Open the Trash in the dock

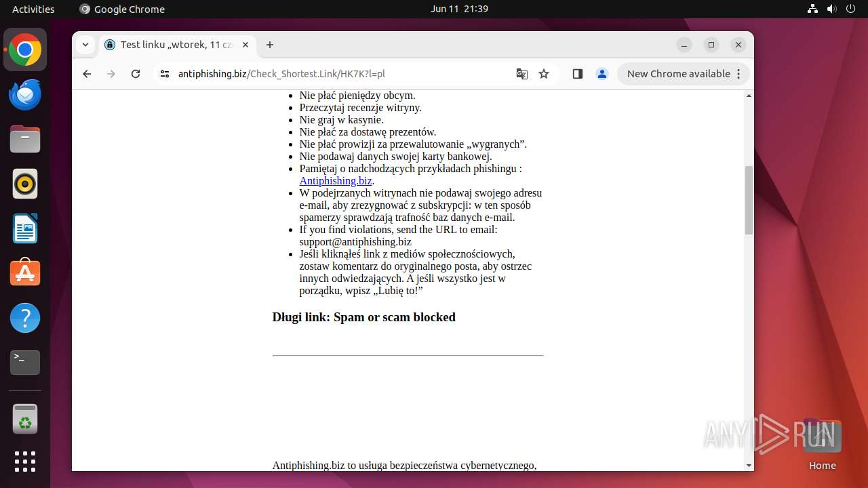pos(25,419)
